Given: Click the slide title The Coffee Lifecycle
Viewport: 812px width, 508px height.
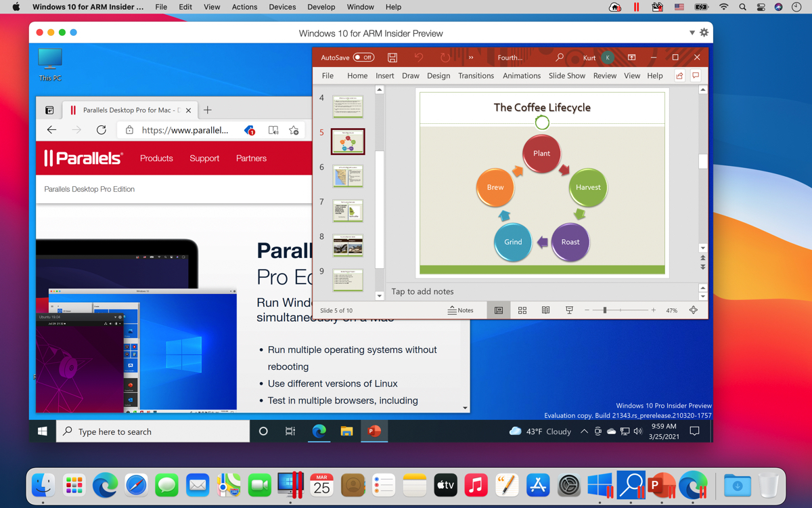Looking at the screenshot, I should 542,107.
